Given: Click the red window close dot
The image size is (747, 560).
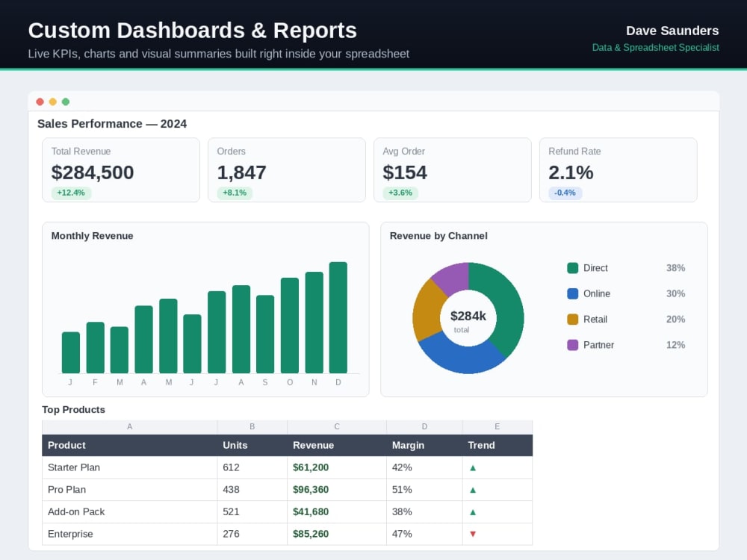Looking at the screenshot, I should click(x=40, y=102).
